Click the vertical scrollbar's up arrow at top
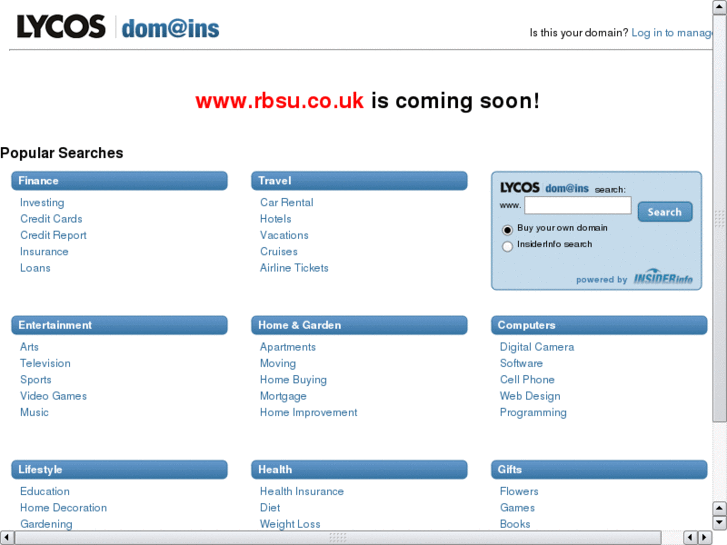The height and width of the screenshot is (545, 727). [720, 8]
